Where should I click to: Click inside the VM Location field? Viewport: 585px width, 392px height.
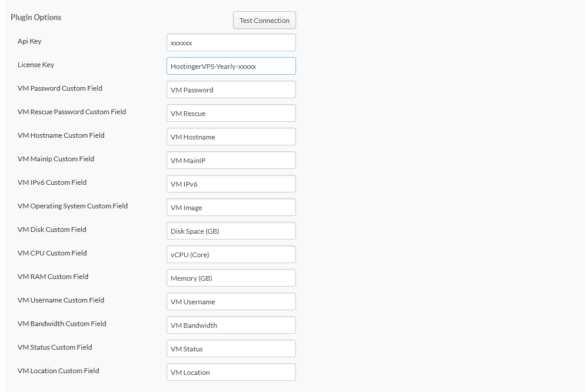[231, 371]
